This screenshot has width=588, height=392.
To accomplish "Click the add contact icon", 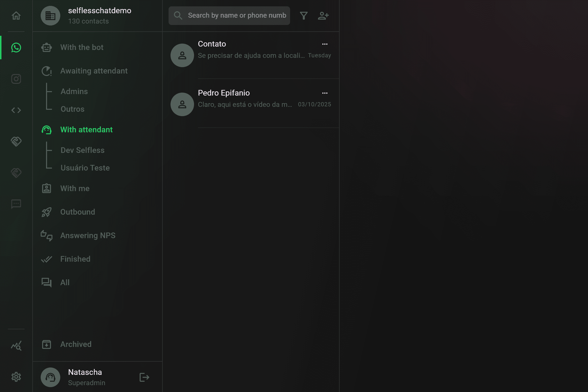I will pyautogui.click(x=323, y=16).
